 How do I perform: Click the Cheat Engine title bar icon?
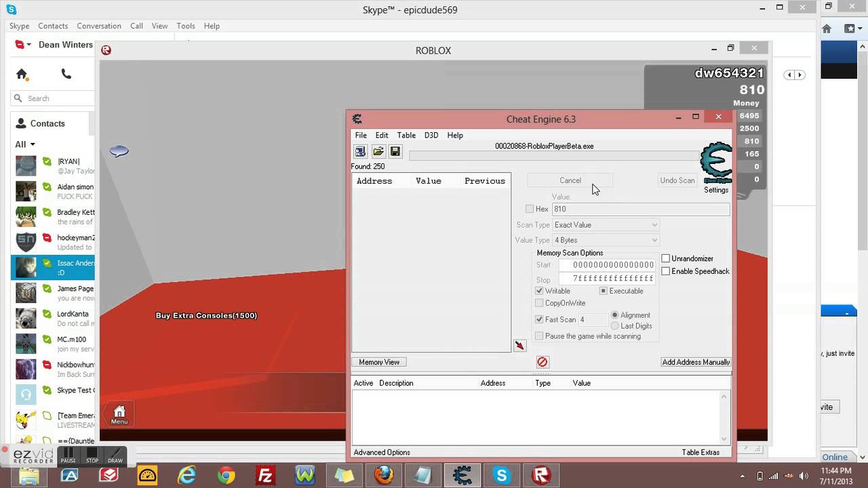(x=357, y=119)
